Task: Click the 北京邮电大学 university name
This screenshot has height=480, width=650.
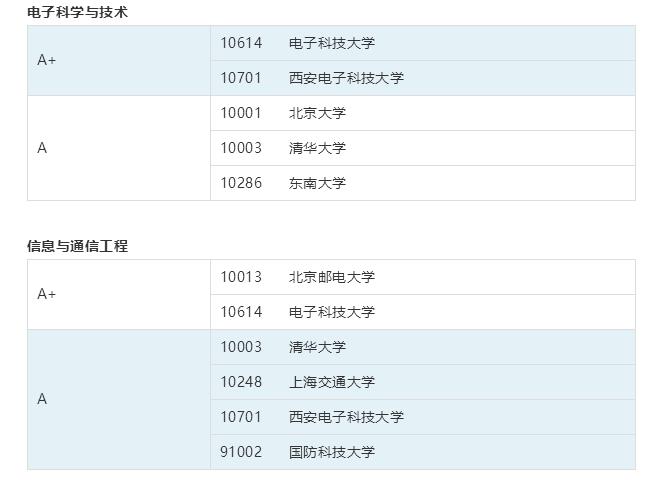Action: pos(331,277)
